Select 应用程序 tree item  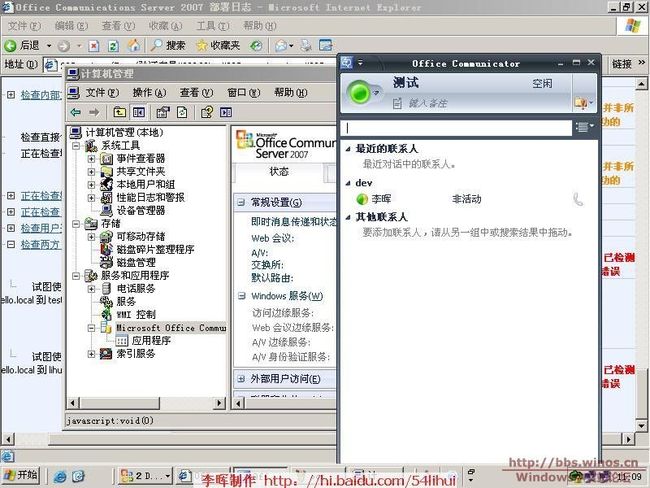click(x=151, y=341)
